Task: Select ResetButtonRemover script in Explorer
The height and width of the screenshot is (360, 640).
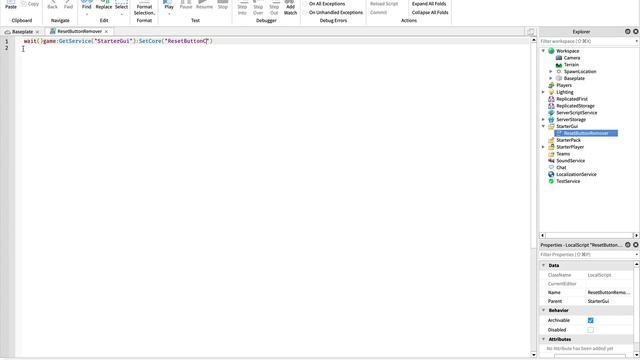Action: pos(586,133)
